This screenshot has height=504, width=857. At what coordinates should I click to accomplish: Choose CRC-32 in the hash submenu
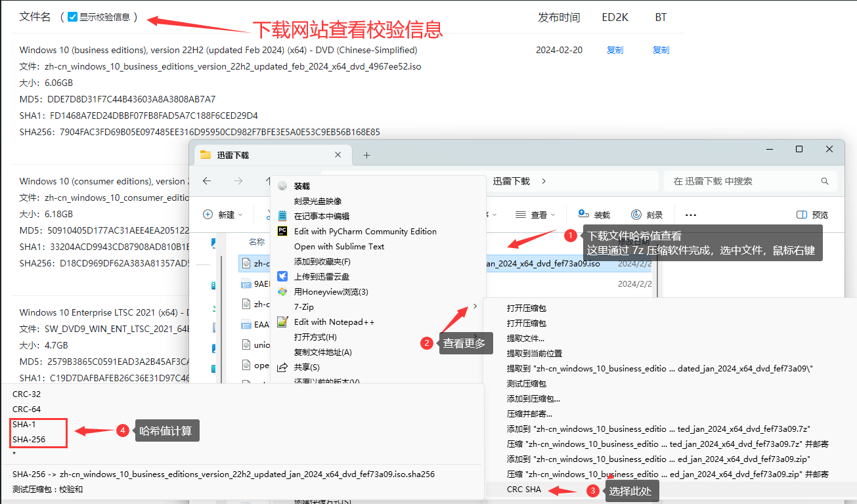coord(26,394)
